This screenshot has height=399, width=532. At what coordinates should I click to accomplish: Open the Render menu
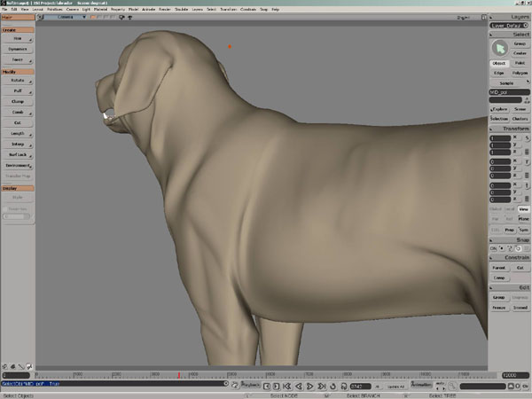[164, 9]
